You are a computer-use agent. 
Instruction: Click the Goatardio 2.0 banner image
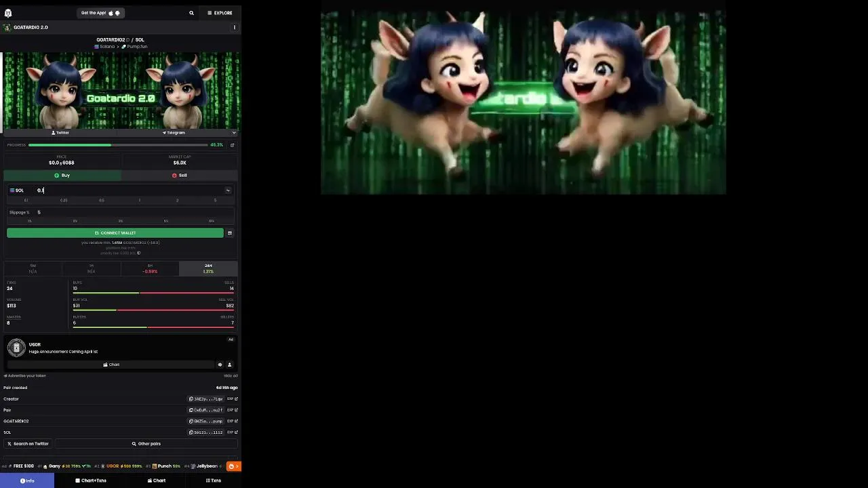[x=121, y=90]
